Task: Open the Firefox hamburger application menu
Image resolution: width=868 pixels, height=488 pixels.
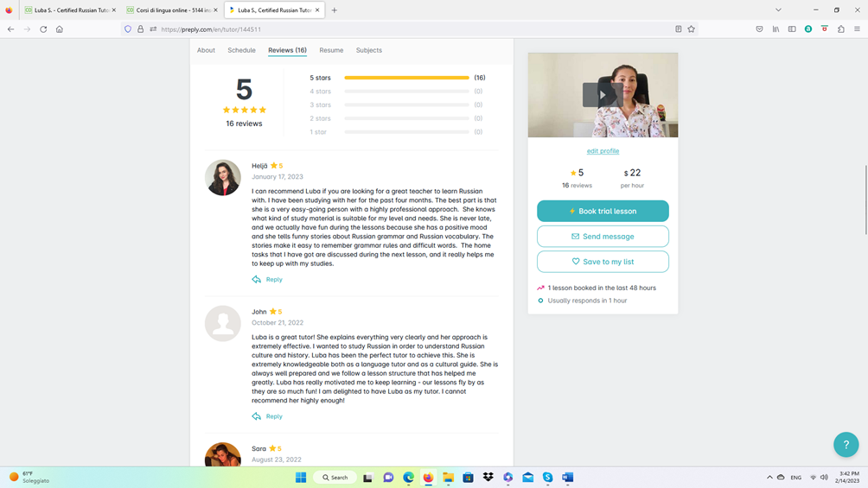Action: point(857,29)
